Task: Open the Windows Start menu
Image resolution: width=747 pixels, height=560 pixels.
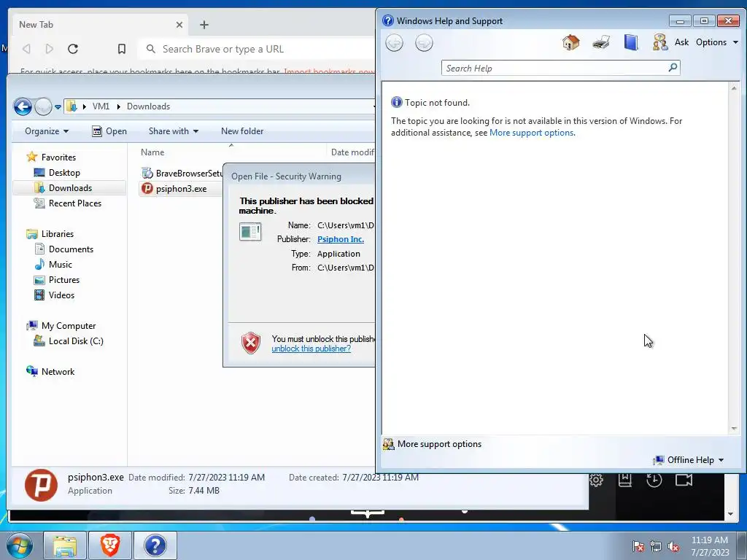Action: click(20, 545)
